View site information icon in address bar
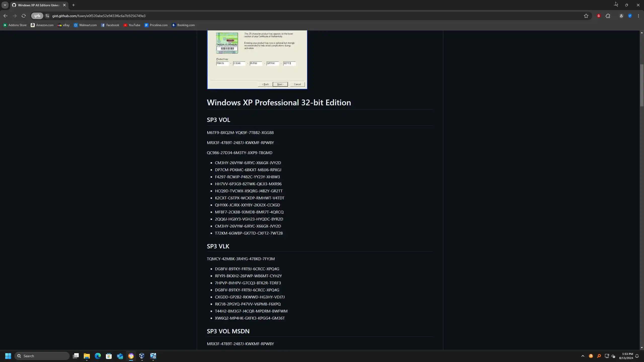Viewport: 644px width, 362px height. click(47, 16)
